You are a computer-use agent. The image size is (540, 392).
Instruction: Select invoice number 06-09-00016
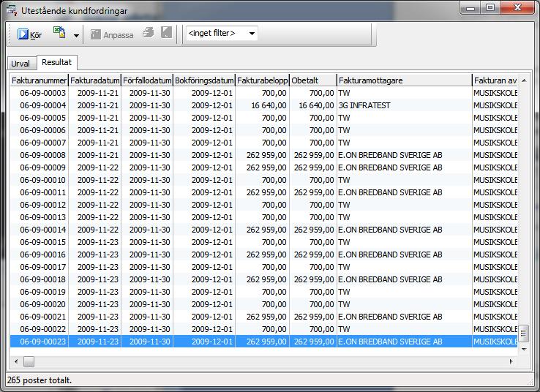[42, 255]
